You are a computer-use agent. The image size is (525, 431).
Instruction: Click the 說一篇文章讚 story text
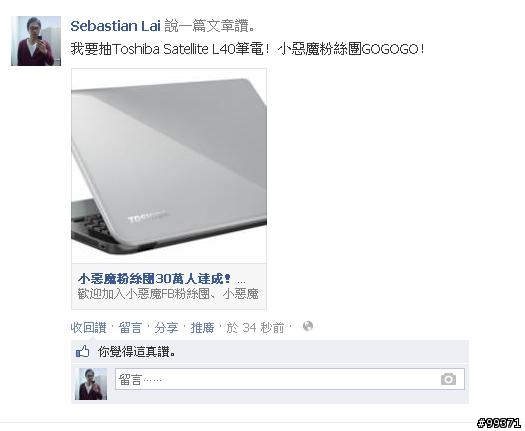[209, 26]
